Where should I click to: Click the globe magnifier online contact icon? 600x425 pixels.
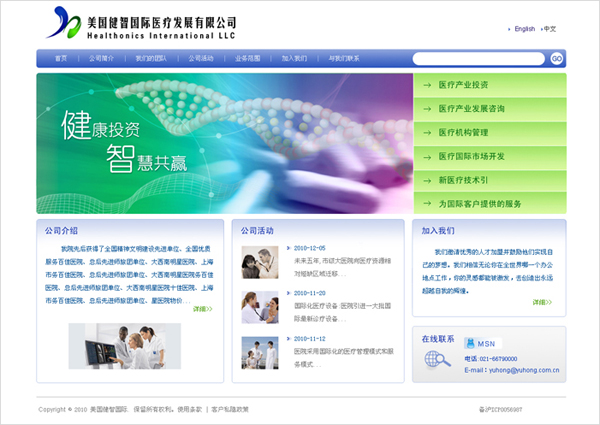click(x=437, y=361)
